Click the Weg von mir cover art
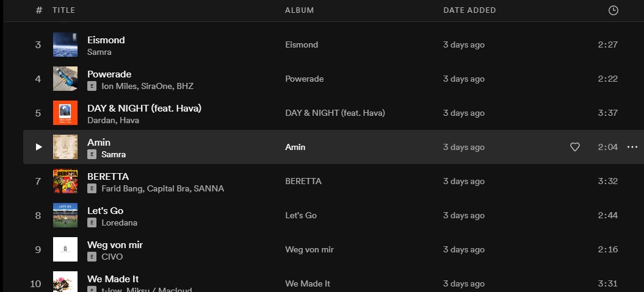The height and width of the screenshot is (292, 644). click(65, 249)
